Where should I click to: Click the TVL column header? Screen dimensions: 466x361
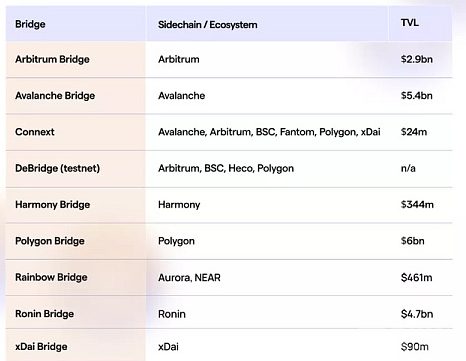pos(410,23)
